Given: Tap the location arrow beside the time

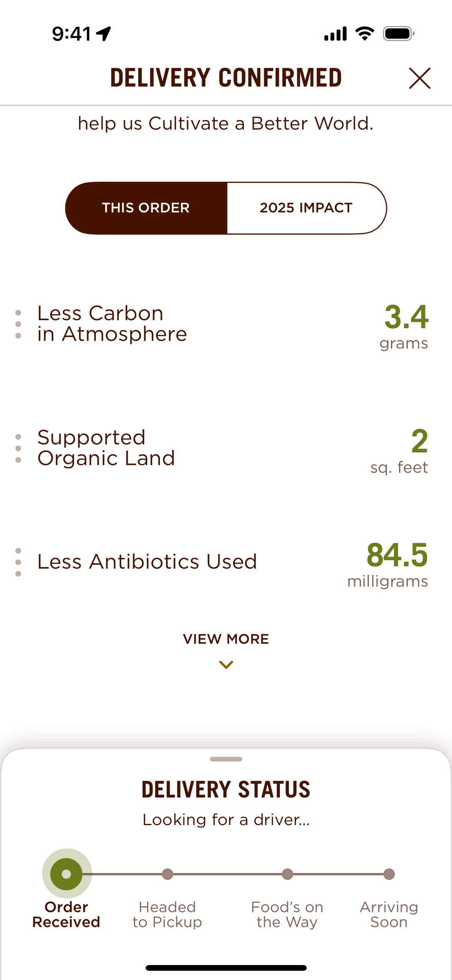Looking at the screenshot, I should click(x=104, y=34).
